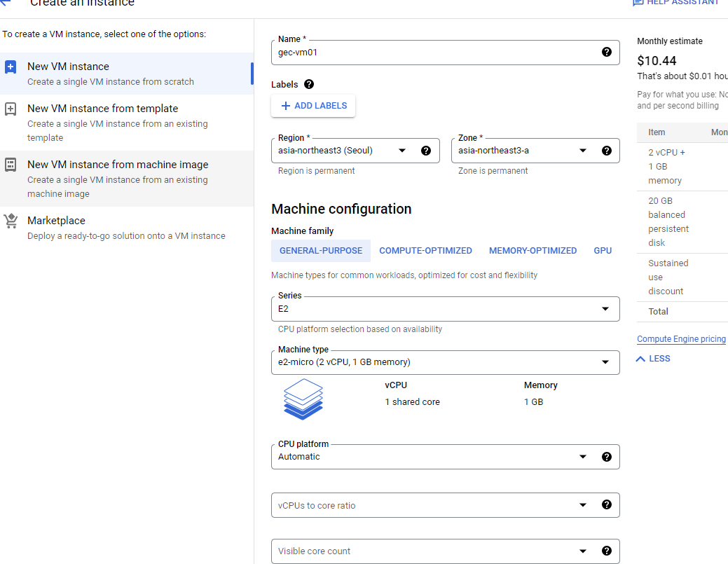728x564 pixels.
Task: Click the Region is permanent note
Action: point(316,171)
